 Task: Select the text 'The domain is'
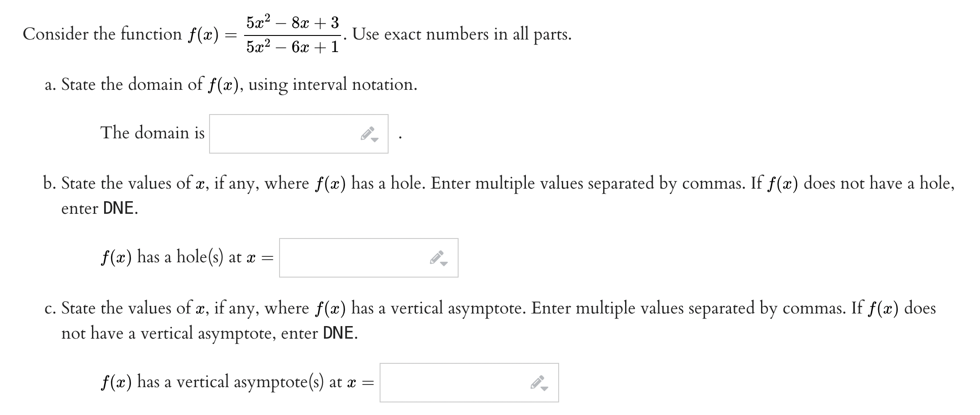coord(153,132)
